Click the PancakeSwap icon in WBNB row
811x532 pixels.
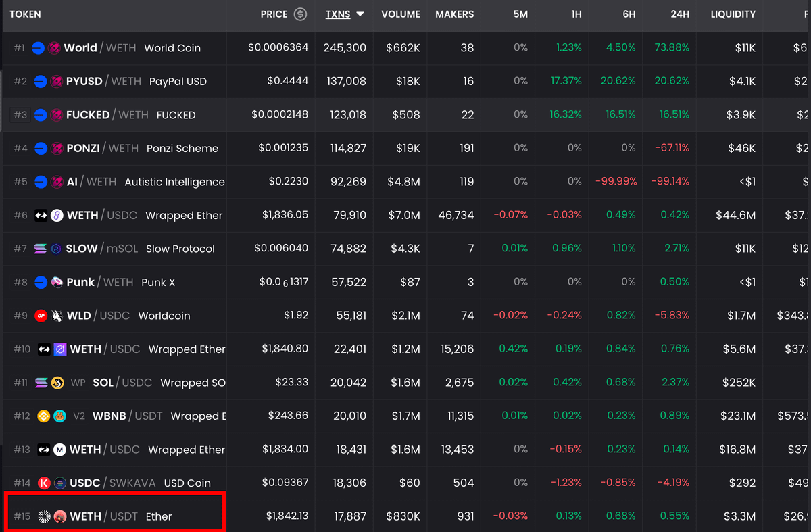tap(59, 416)
